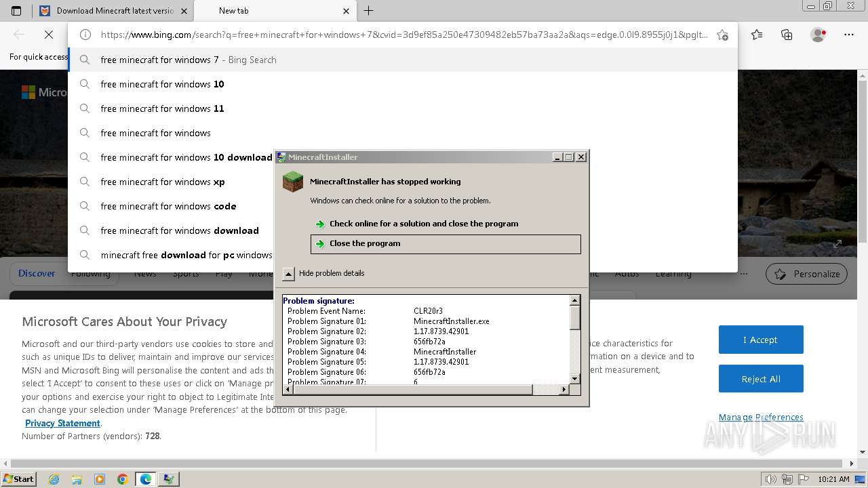Switch to Learning feed tab
The width and height of the screenshot is (868, 488).
673,274
